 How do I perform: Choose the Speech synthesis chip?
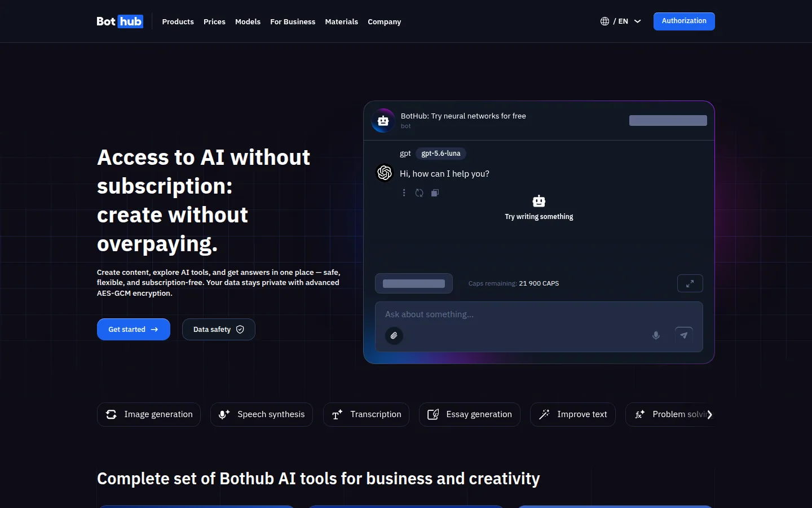tap(262, 414)
